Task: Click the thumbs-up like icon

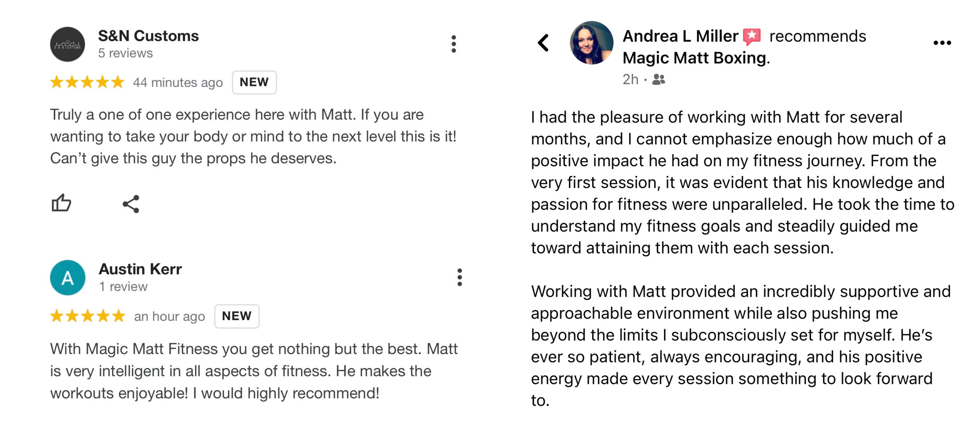Action: point(61,203)
